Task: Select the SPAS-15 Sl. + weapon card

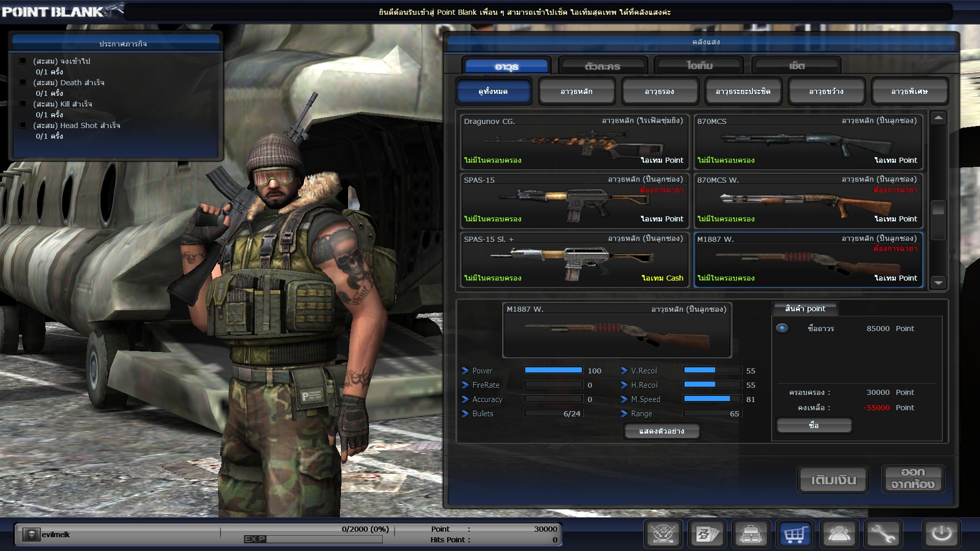Action: coord(574,259)
